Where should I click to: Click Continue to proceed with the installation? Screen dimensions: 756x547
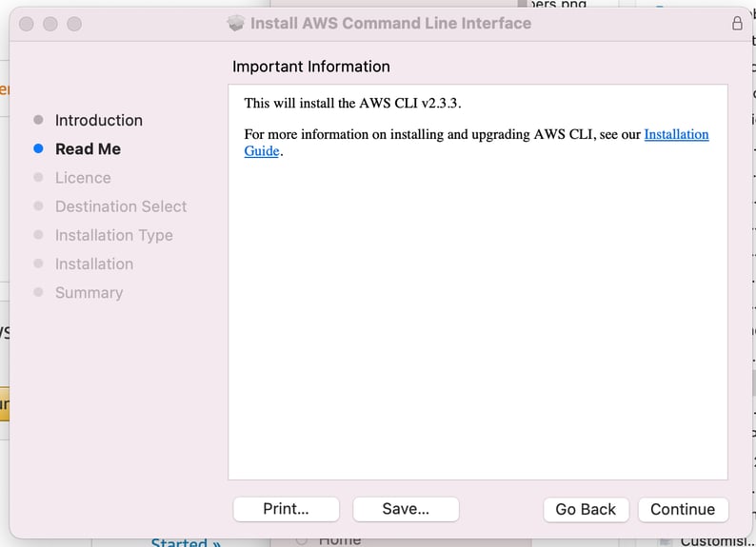pyautogui.click(x=683, y=509)
